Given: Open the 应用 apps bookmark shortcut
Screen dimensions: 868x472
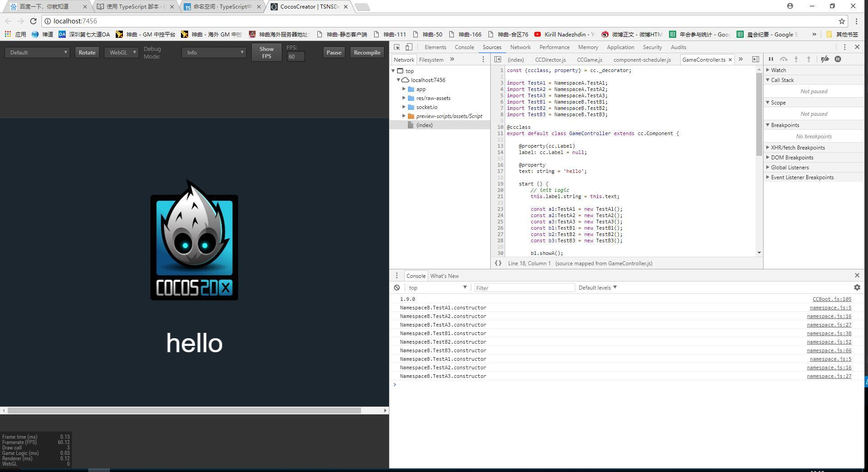Looking at the screenshot, I should [x=16, y=34].
